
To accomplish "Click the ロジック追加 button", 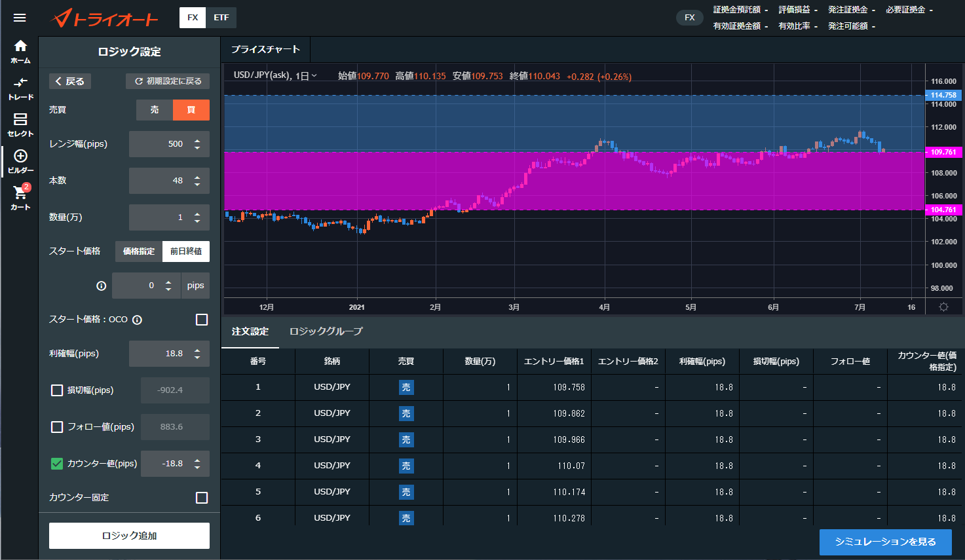I will coord(129,536).
